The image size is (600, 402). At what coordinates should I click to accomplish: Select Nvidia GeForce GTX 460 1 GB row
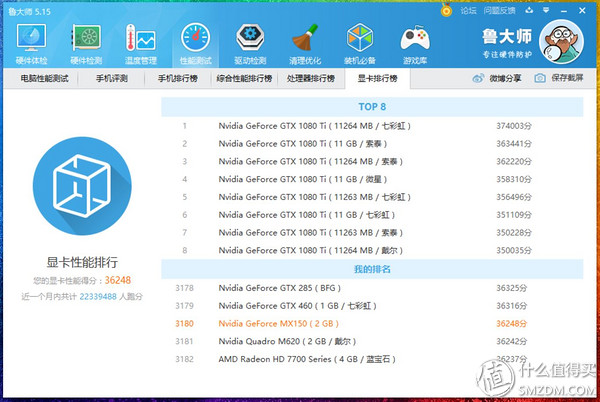click(372, 306)
